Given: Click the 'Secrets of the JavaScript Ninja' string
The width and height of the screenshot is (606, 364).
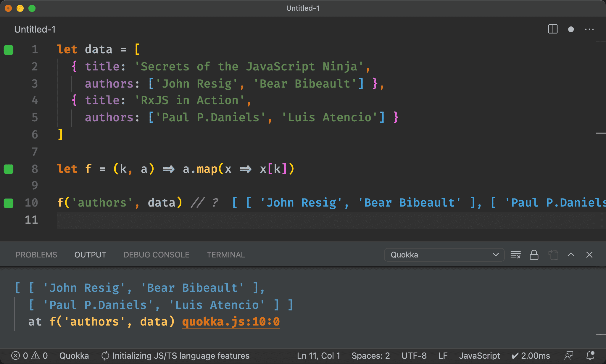Looking at the screenshot, I should (x=249, y=67).
